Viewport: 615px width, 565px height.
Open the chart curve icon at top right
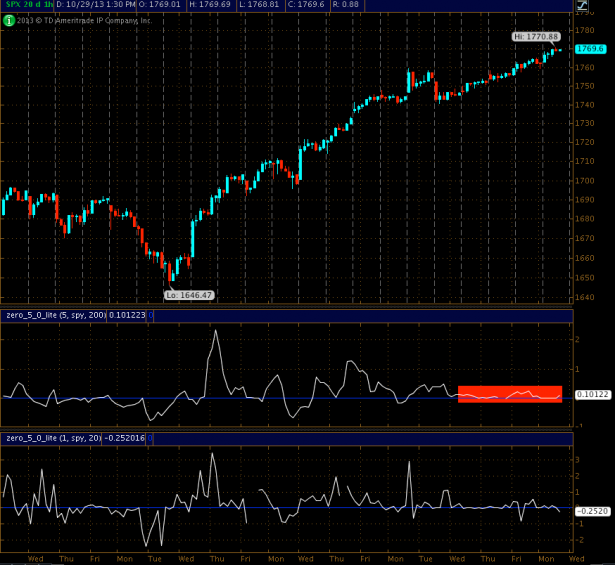[582, 5]
